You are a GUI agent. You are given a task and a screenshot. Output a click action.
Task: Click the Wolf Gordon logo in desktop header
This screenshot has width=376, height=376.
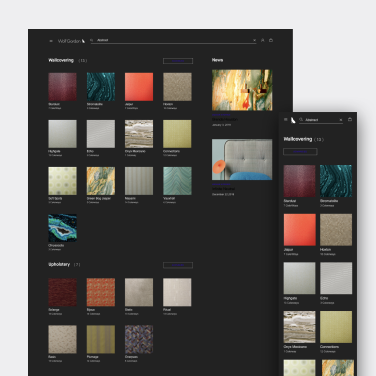tap(71, 41)
